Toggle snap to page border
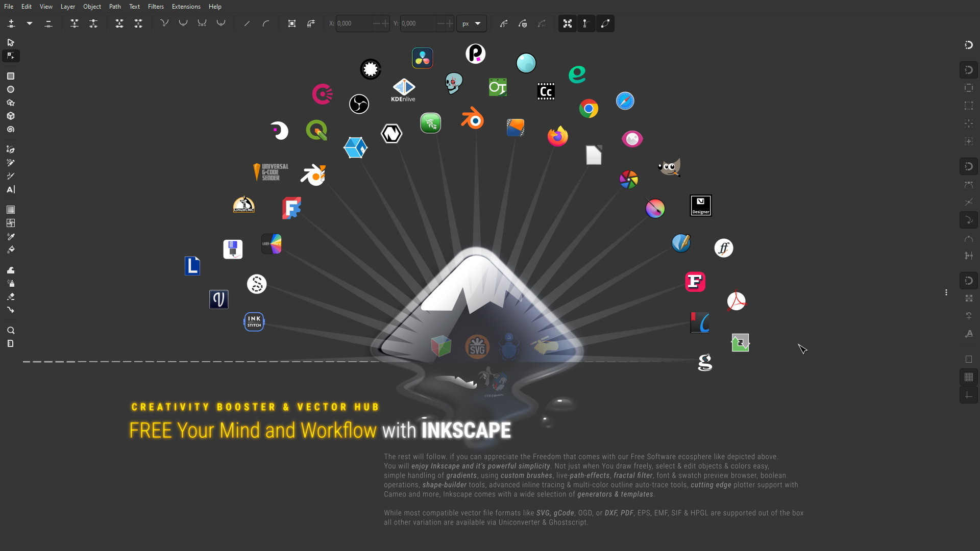 point(969,359)
